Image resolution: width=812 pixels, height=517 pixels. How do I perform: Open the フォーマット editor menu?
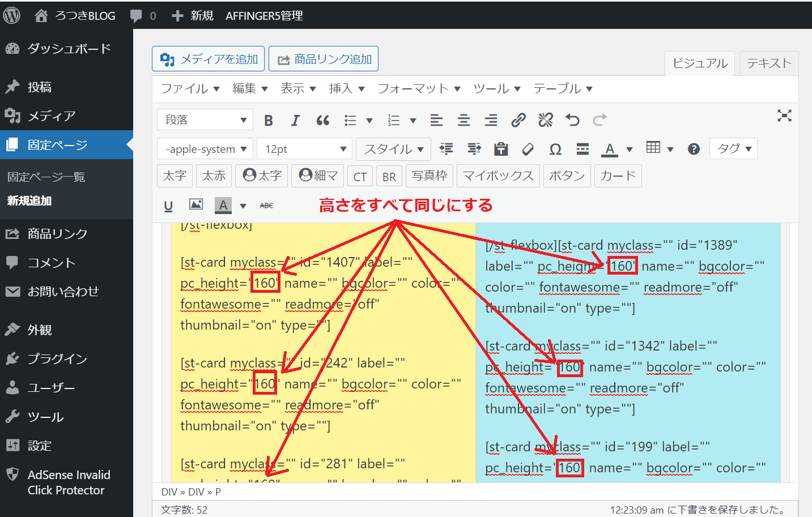[x=419, y=88]
